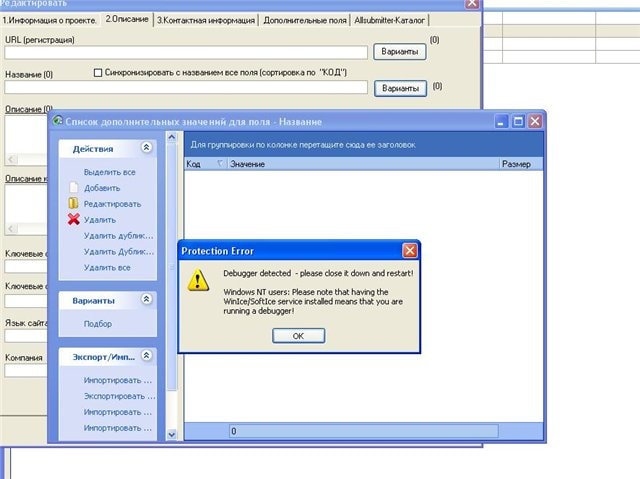
Task: Click the warning icon in Protection Error dialog
Action: click(x=198, y=280)
